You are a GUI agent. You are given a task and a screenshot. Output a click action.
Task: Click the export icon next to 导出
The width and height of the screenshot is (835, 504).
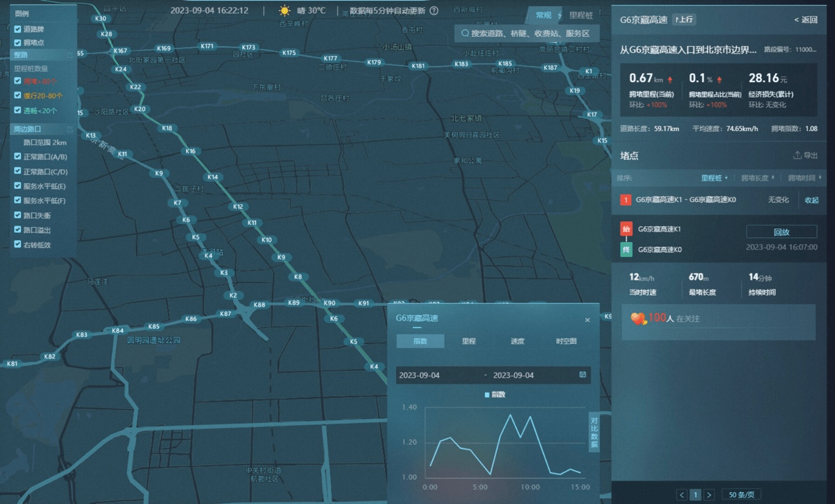(x=797, y=155)
